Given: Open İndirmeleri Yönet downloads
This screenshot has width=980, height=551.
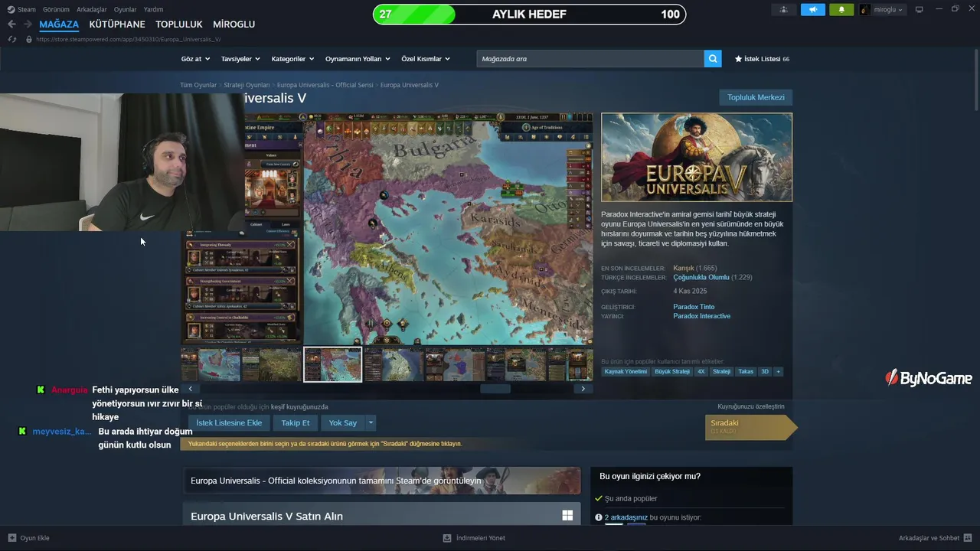Looking at the screenshot, I should (x=474, y=538).
